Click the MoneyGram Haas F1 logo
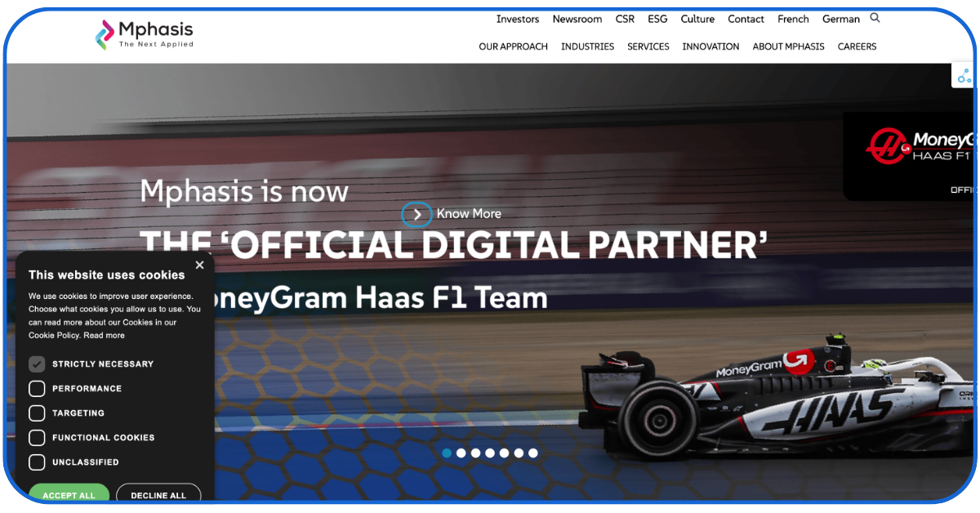Viewport: 980px width, 513px height. pyautogui.click(x=919, y=145)
